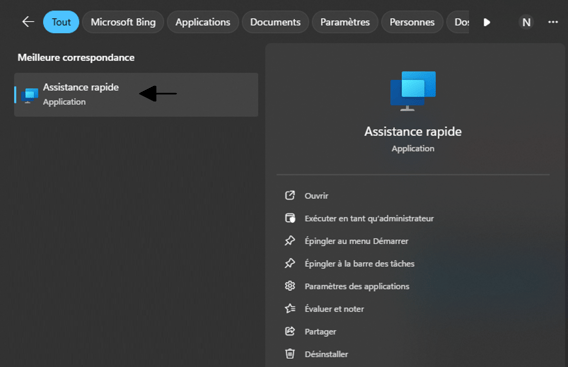This screenshot has height=367, width=568.
Task: Switch to the Documents filter tab
Action: point(275,22)
